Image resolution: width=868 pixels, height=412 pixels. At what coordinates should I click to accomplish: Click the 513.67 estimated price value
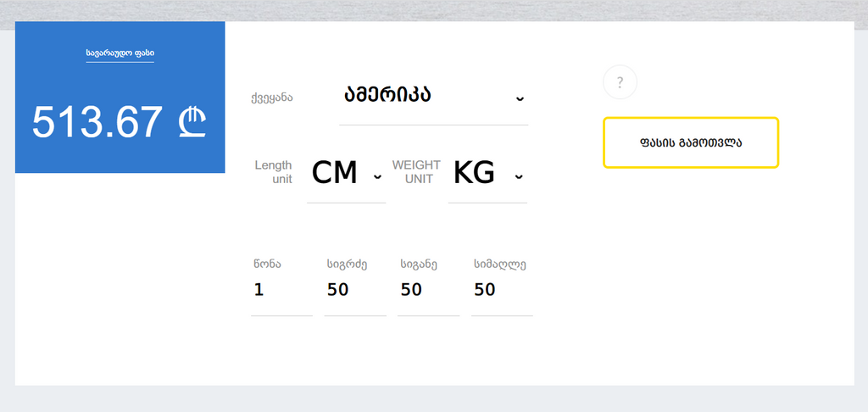(97, 122)
